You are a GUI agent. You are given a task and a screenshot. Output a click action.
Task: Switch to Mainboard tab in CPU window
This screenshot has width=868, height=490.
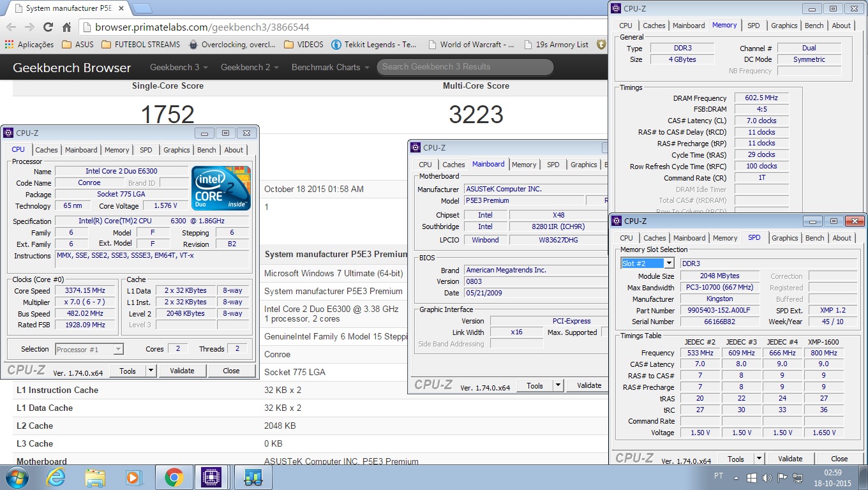tap(81, 150)
